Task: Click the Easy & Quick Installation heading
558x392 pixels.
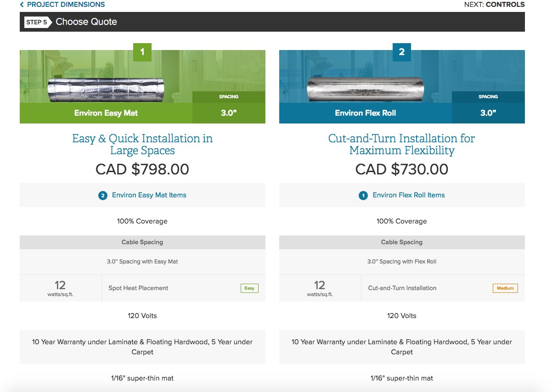Action: [x=142, y=144]
